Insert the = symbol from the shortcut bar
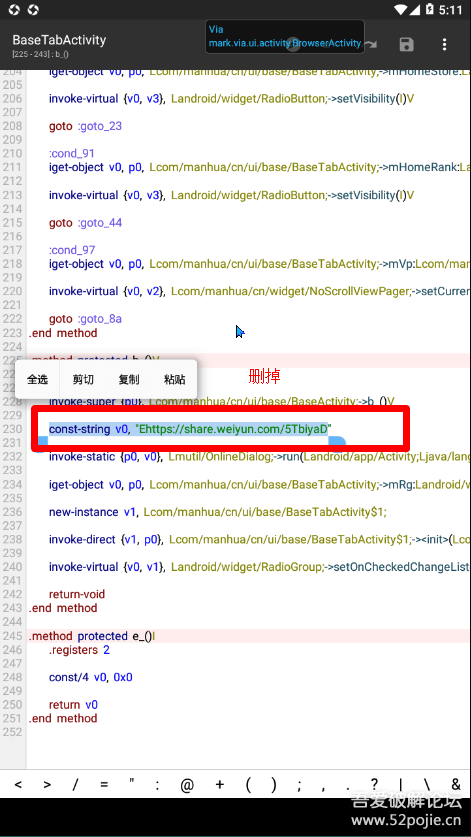This screenshot has height=837, width=471. (x=104, y=784)
